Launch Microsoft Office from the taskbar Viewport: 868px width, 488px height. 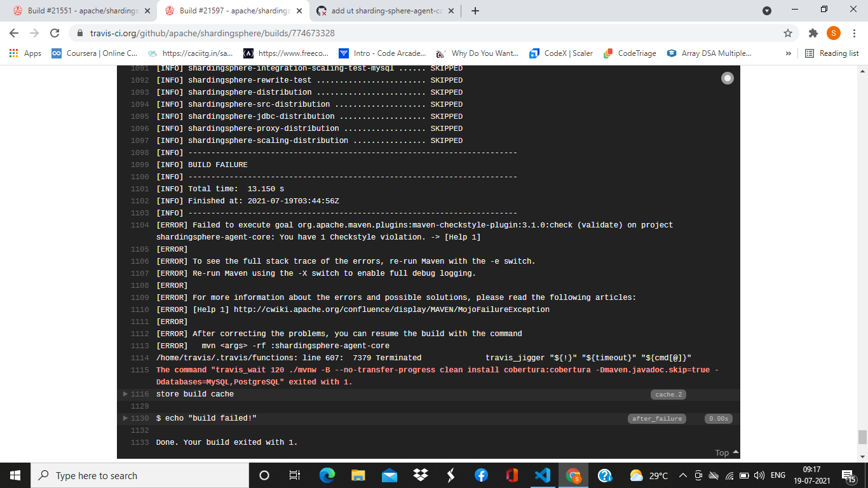512,475
